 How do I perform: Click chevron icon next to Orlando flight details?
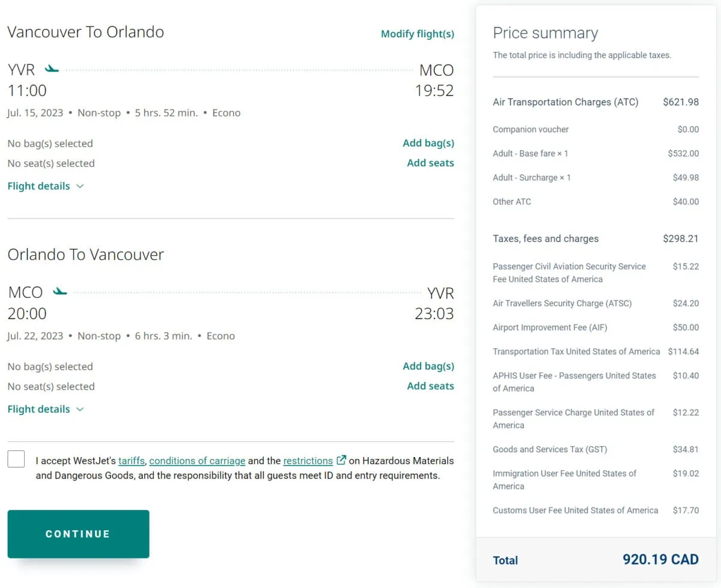tap(80, 409)
